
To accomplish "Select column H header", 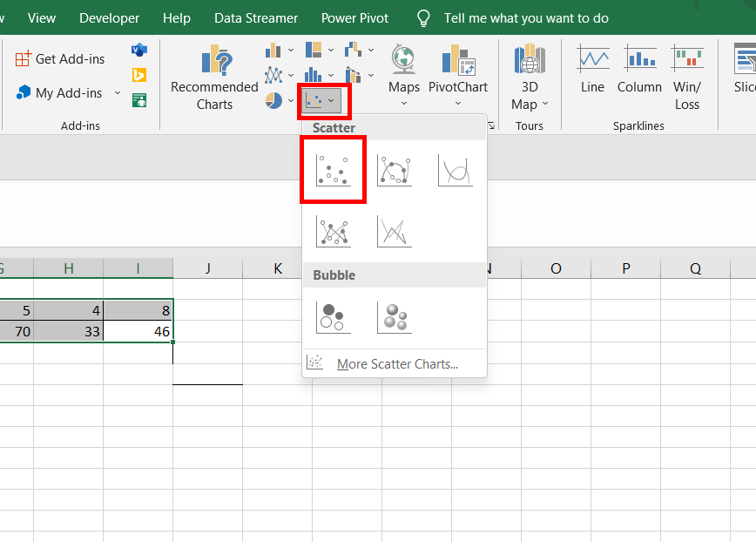I will click(69, 268).
